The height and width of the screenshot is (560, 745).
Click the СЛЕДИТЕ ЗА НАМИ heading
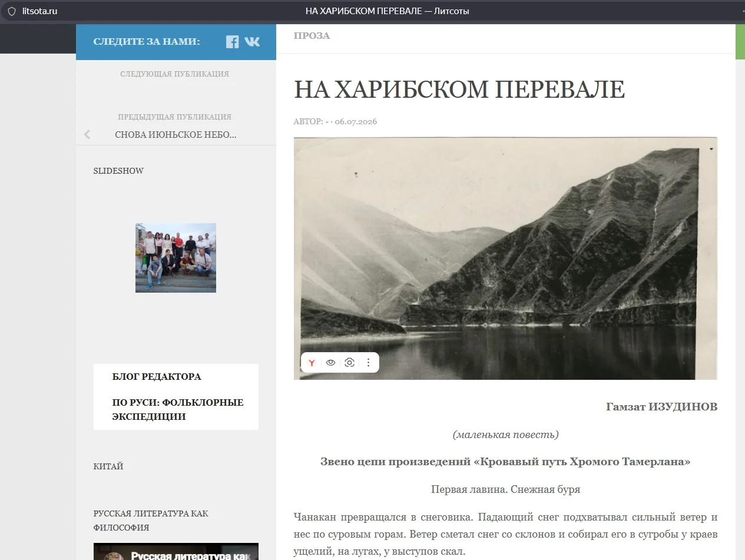click(146, 42)
